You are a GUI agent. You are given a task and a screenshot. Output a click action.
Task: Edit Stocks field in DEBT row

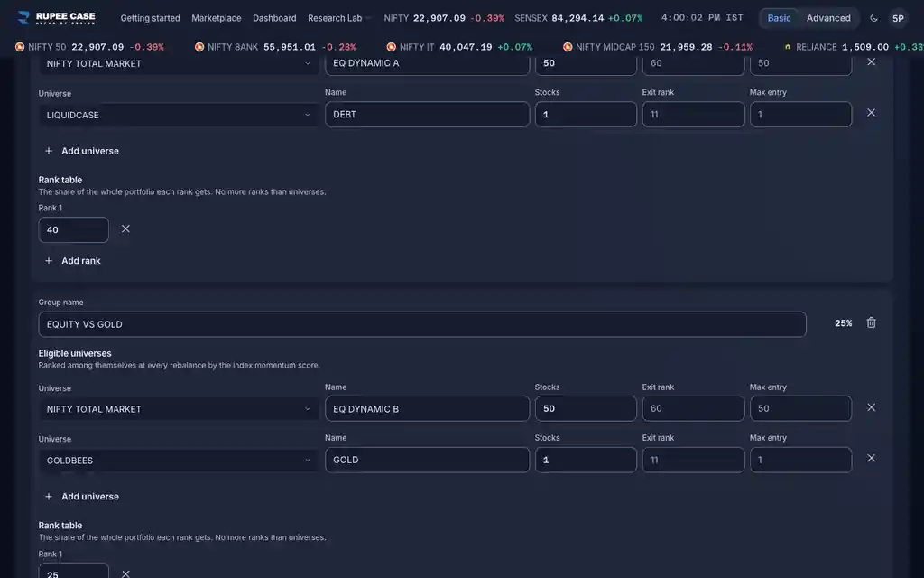tap(586, 115)
